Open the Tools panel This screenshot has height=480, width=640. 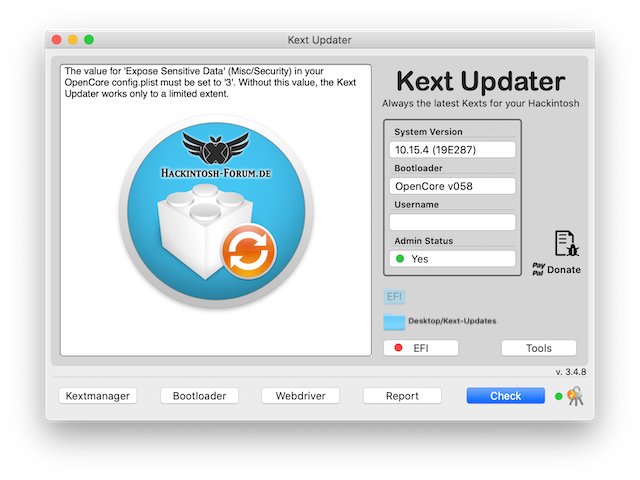tap(539, 348)
